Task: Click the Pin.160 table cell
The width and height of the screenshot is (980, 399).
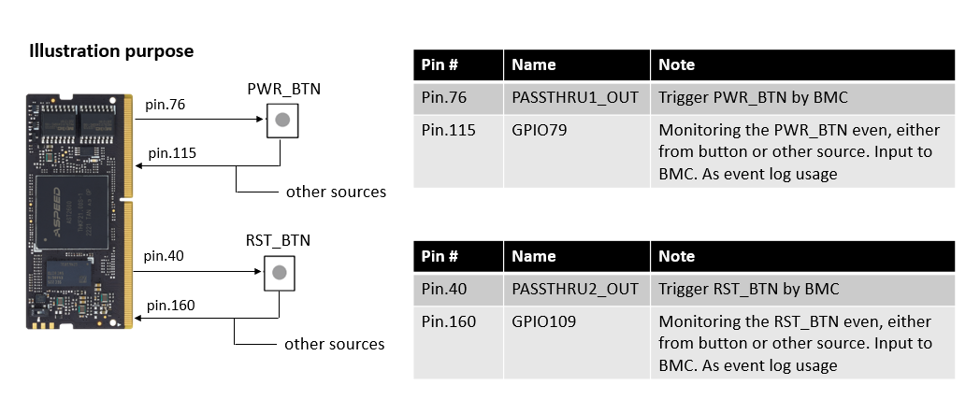Action: pos(448,322)
